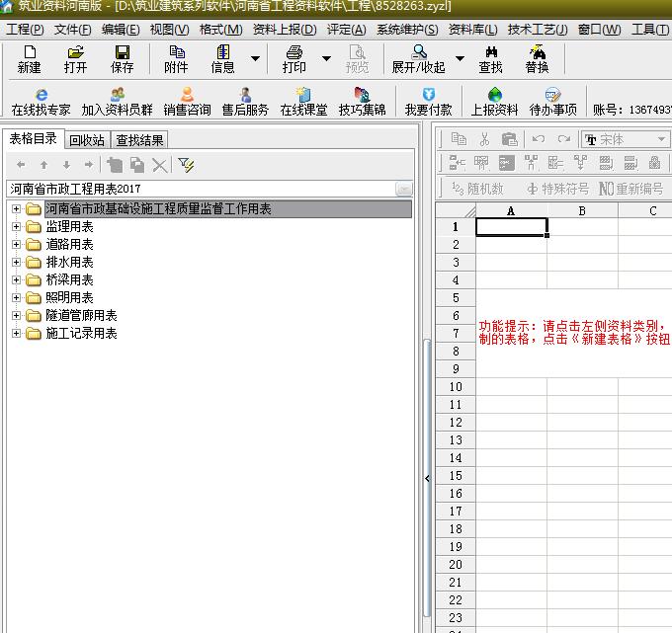Image resolution: width=672 pixels, height=633 pixels.
Task: Click the 替换 (Replace) toolbar icon
Action: [x=537, y=53]
